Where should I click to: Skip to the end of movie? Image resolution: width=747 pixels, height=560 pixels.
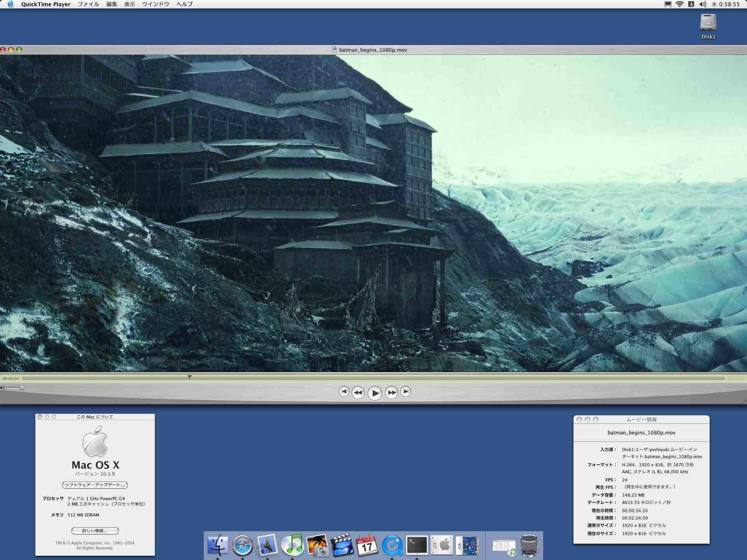(405, 391)
